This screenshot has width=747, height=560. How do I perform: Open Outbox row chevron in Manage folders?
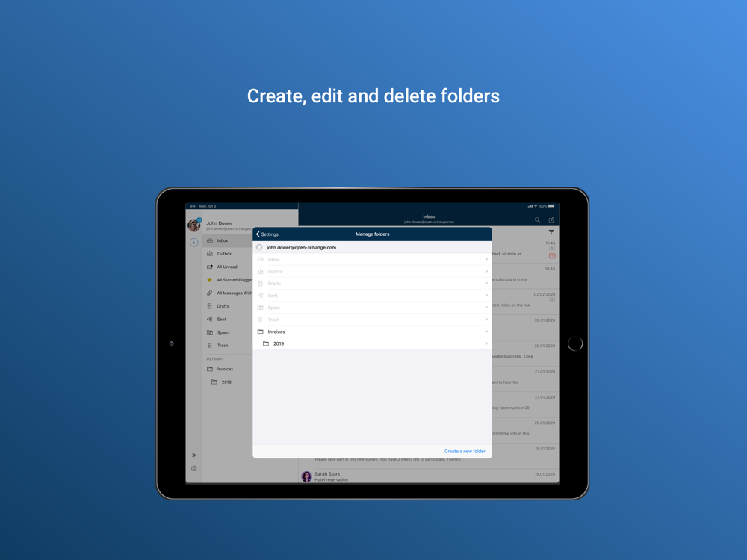[x=486, y=272]
